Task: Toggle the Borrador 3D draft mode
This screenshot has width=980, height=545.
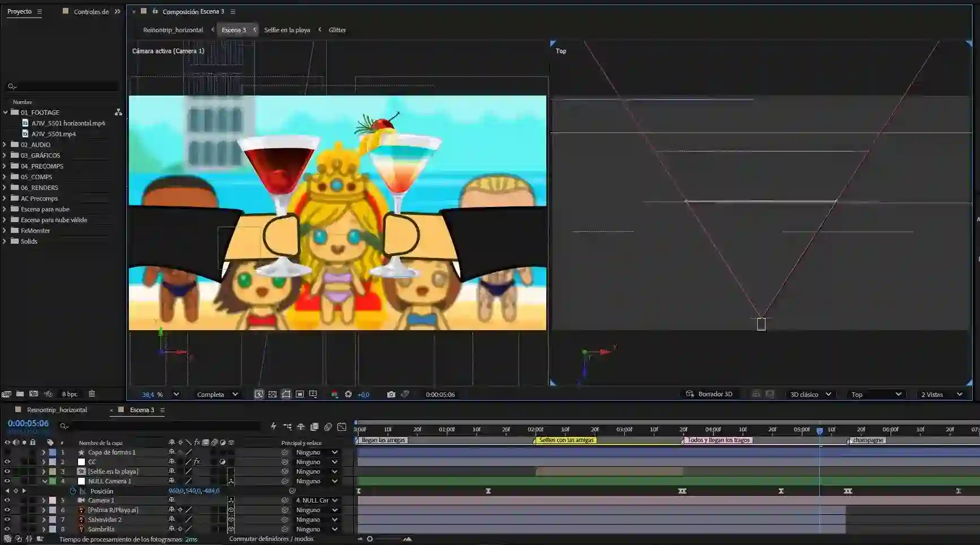Action: pos(709,394)
